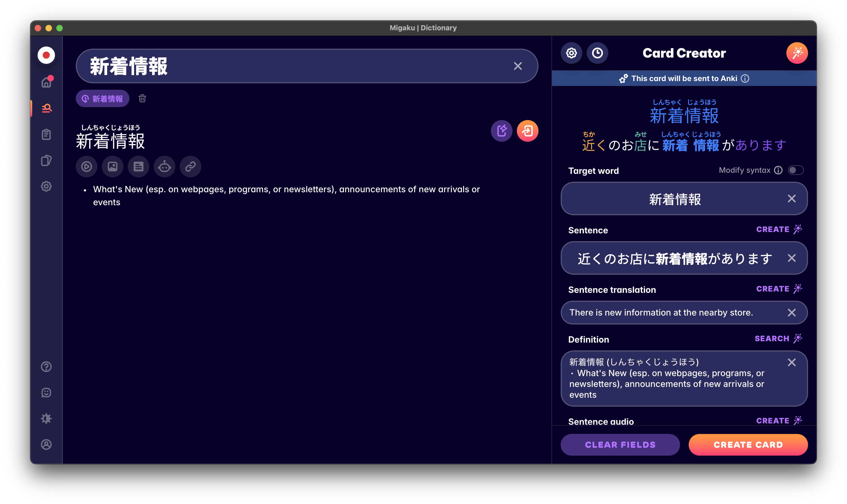Click the purple export entry icon

point(501,131)
